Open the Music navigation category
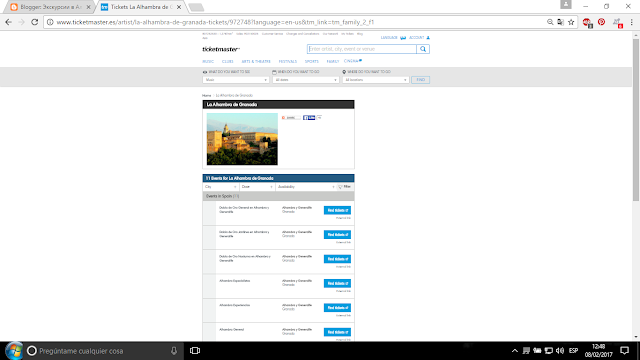 [208, 61]
